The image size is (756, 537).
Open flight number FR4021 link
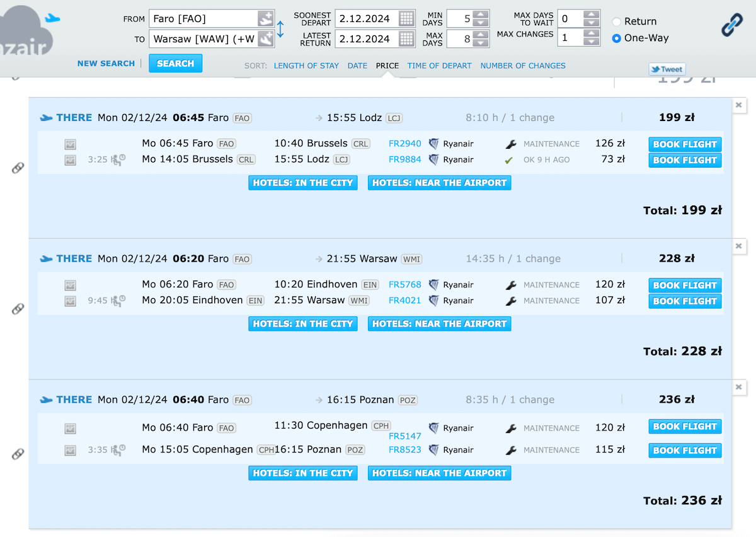pyautogui.click(x=404, y=301)
